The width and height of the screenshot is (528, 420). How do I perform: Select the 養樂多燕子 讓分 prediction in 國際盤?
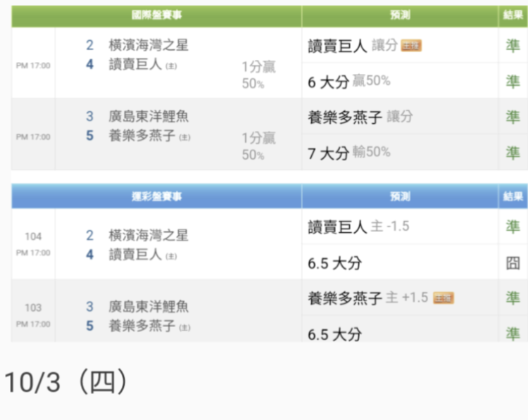(x=360, y=117)
